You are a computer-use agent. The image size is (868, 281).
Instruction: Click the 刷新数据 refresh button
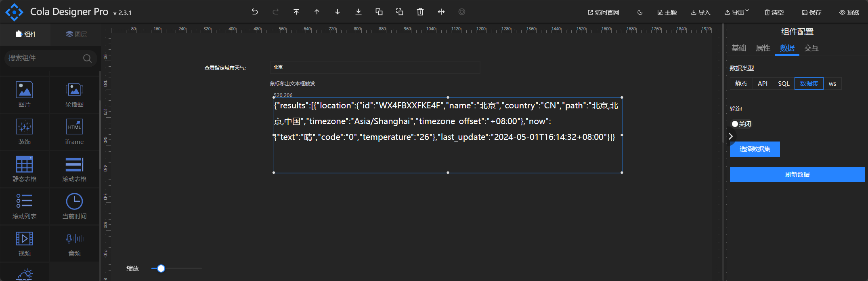(797, 175)
